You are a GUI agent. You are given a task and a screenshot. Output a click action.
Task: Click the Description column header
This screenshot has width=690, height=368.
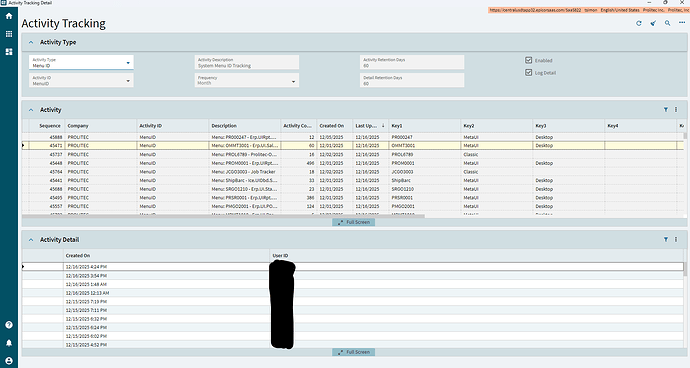[x=245, y=125]
